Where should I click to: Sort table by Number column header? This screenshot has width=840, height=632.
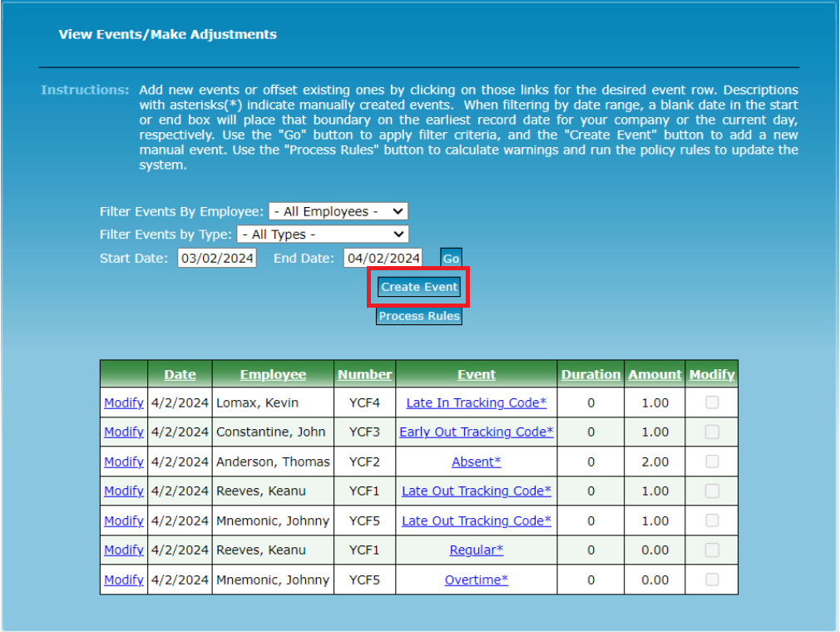tap(365, 374)
